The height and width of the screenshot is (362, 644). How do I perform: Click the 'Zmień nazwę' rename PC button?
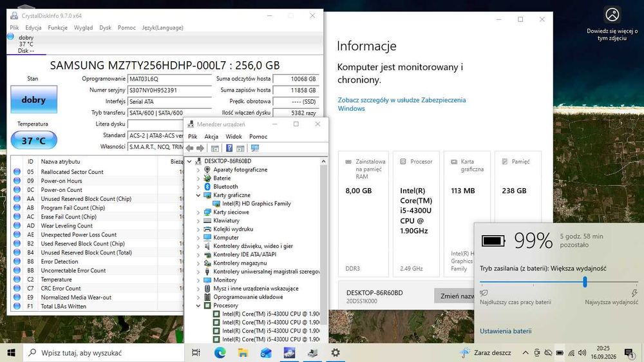click(x=455, y=296)
